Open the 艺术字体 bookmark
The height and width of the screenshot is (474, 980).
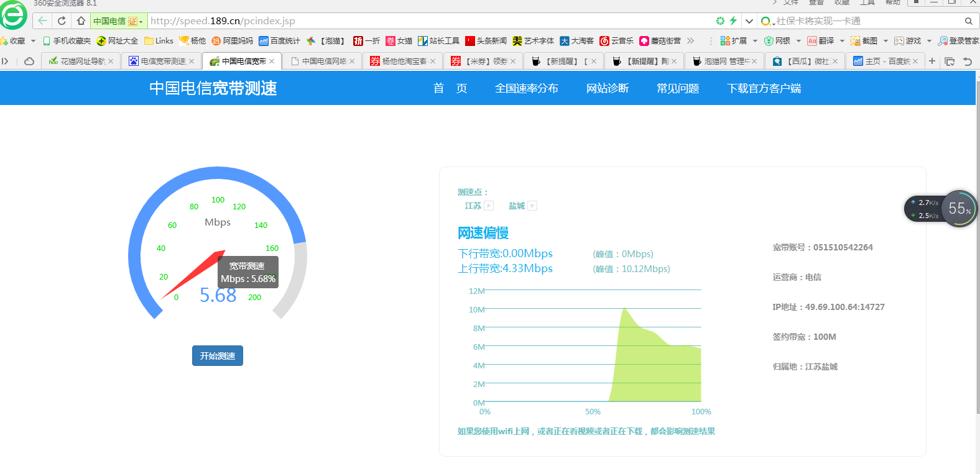coord(533,41)
